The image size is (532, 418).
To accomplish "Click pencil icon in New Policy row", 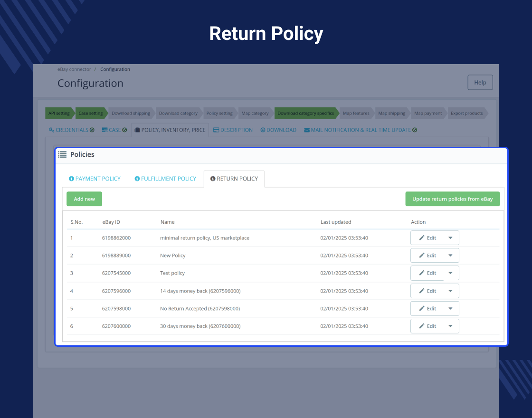I will click(422, 256).
